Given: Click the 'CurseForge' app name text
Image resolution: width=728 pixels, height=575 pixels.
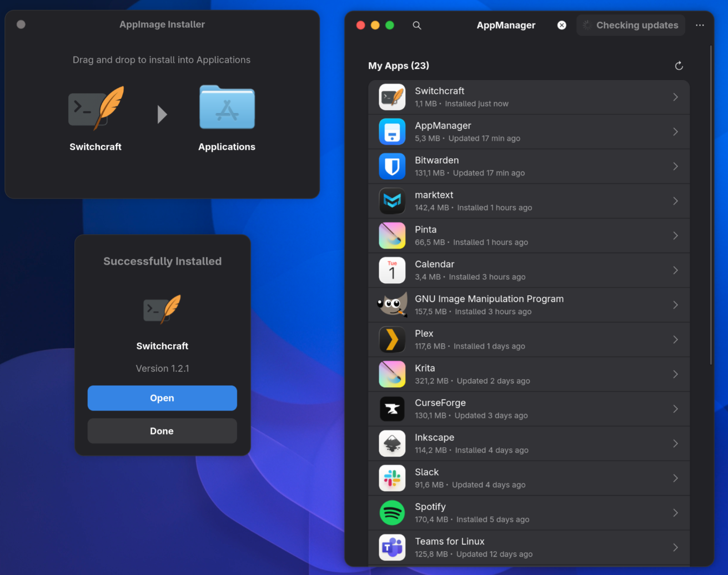Looking at the screenshot, I should [440, 403].
